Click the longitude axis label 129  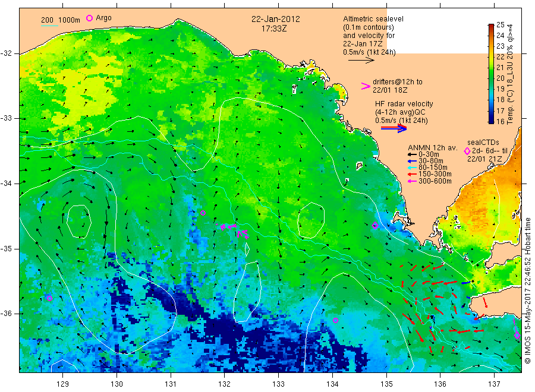point(63,384)
